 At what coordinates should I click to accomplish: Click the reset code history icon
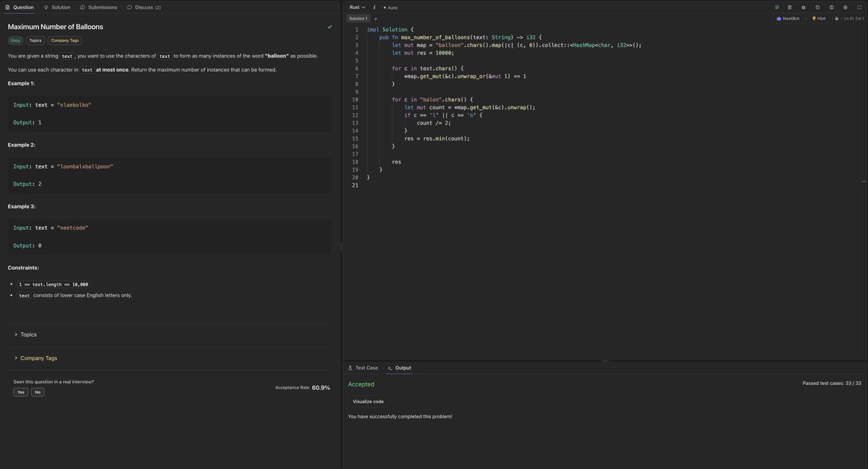click(817, 7)
